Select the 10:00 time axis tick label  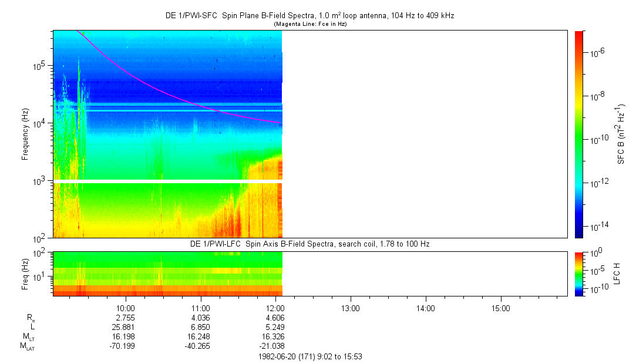(126, 307)
